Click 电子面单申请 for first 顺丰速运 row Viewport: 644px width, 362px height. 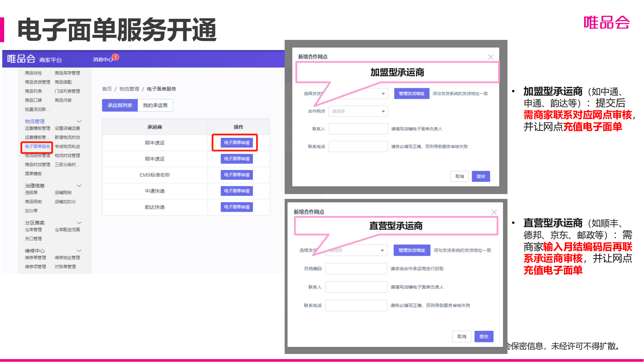point(237,143)
